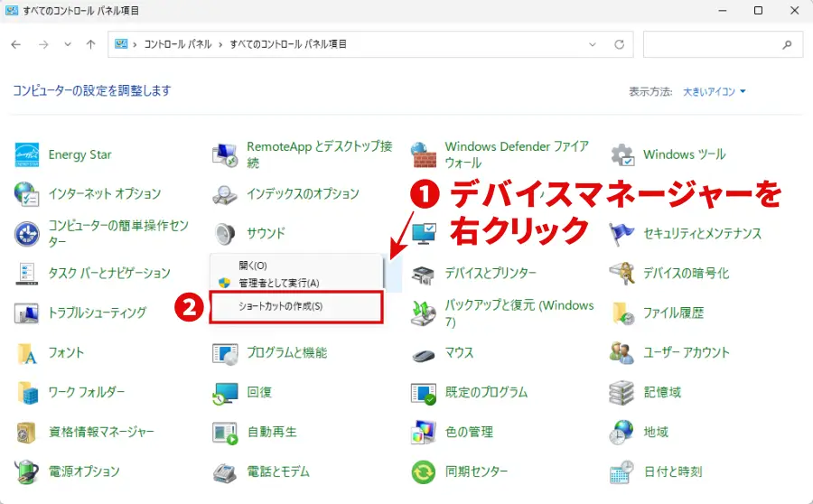Click the Energy Star label text
Image resolution: width=813 pixels, height=504 pixels.
(x=79, y=154)
